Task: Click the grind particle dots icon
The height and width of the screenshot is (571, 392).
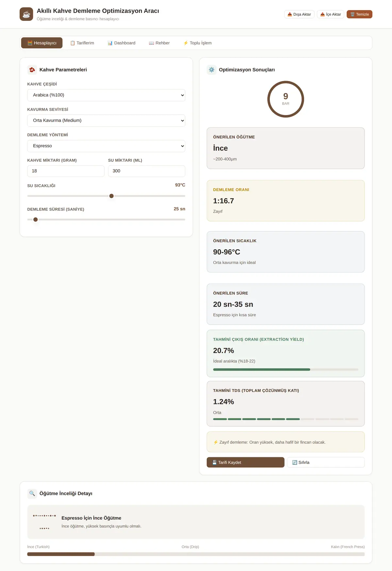Action: [x=44, y=522]
